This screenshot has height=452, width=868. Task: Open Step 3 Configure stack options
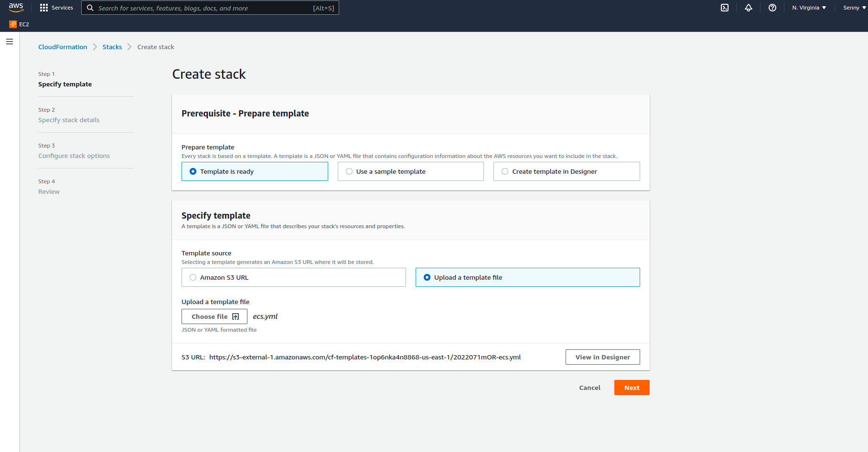[74, 156]
